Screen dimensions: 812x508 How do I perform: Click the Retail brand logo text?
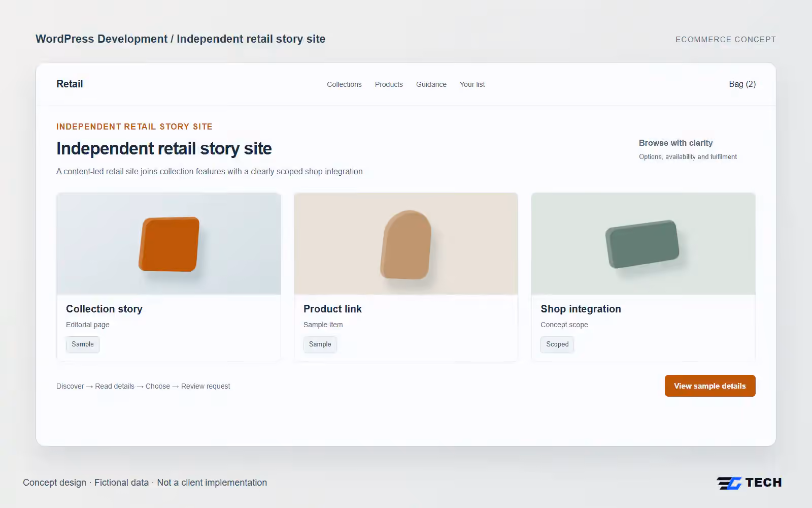pos(70,84)
